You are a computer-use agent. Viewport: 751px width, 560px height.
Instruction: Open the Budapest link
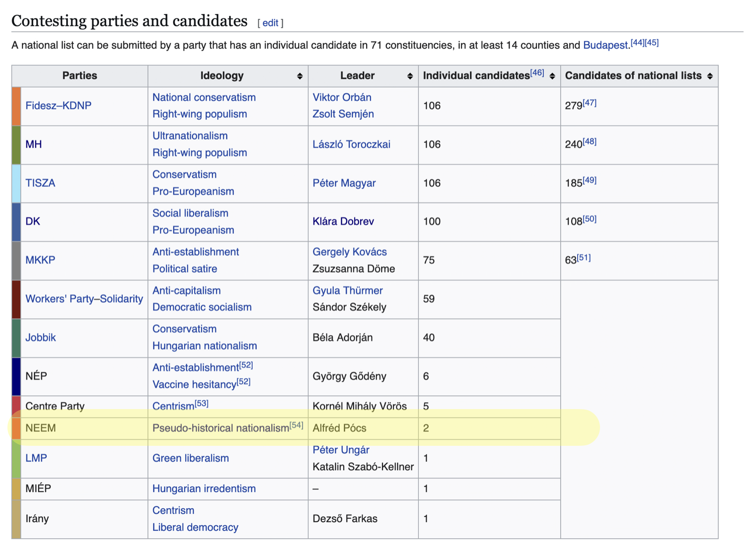tap(606, 45)
